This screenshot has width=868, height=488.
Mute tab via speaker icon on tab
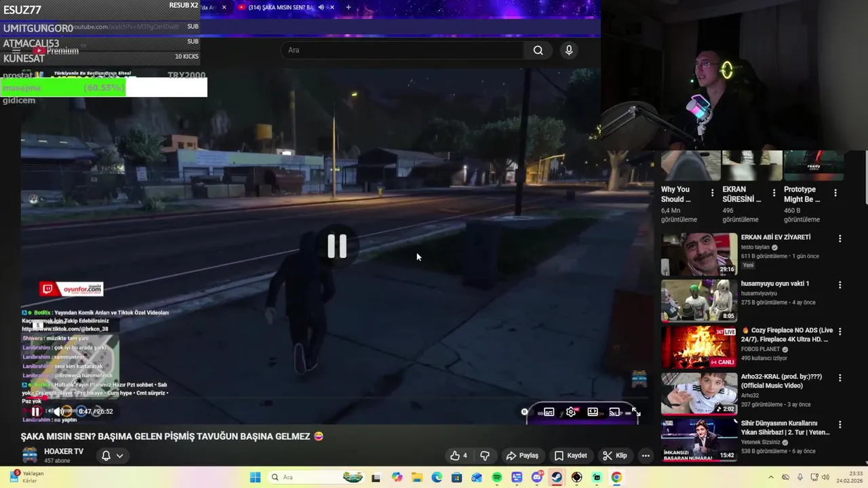(321, 7)
